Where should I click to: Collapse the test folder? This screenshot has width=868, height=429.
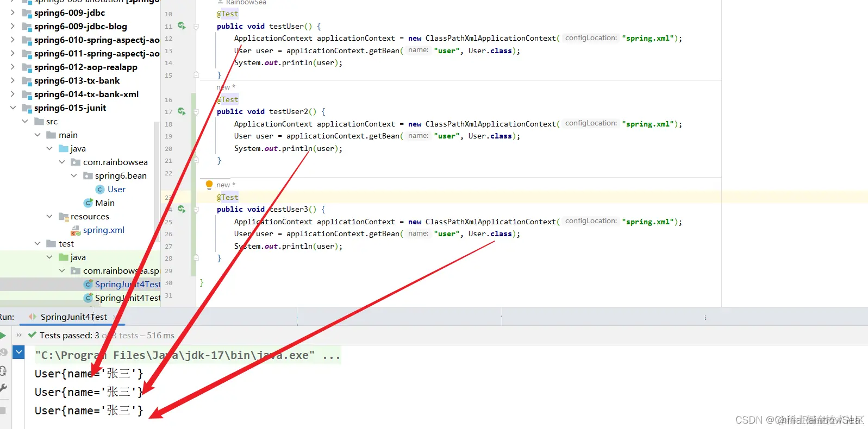point(38,243)
